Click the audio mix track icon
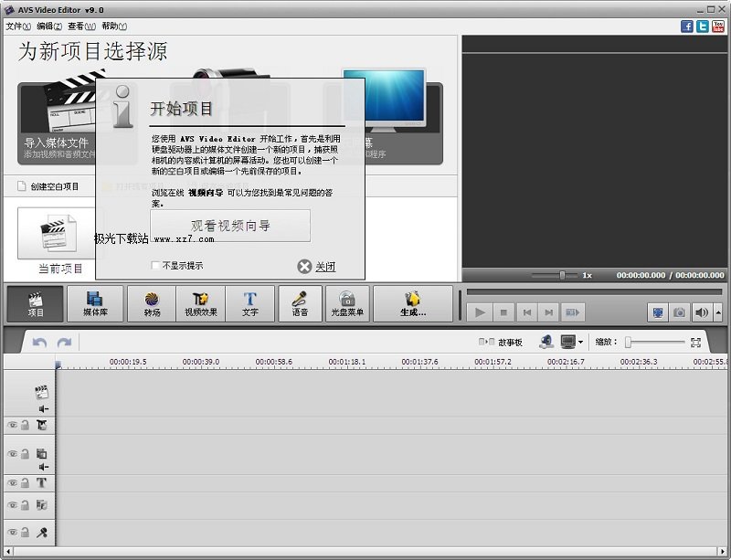Image resolution: width=731 pixels, height=560 pixels. (41, 504)
